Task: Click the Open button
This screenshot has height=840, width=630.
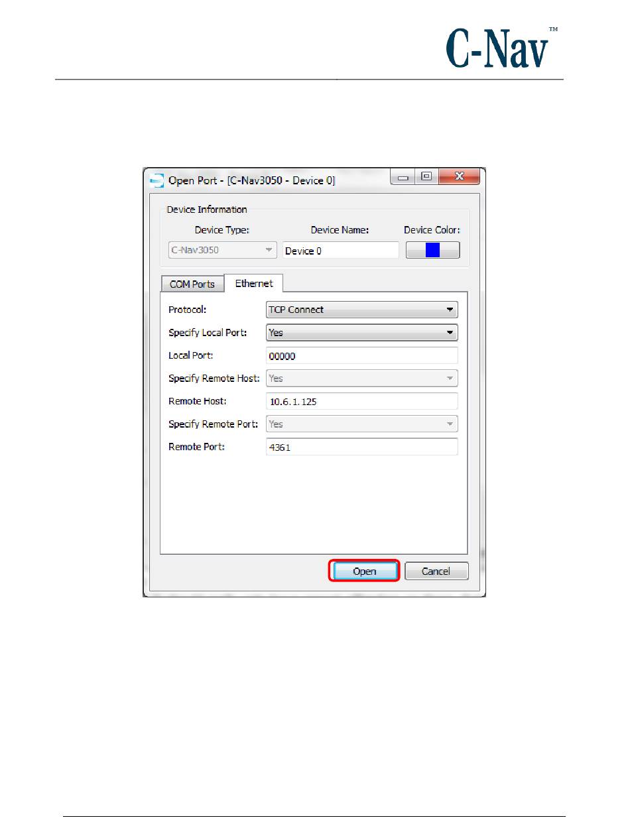Action: coord(364,571)
